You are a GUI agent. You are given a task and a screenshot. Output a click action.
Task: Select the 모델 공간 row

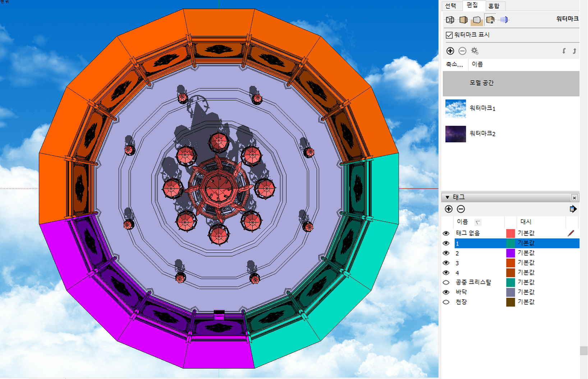point(511,83)
